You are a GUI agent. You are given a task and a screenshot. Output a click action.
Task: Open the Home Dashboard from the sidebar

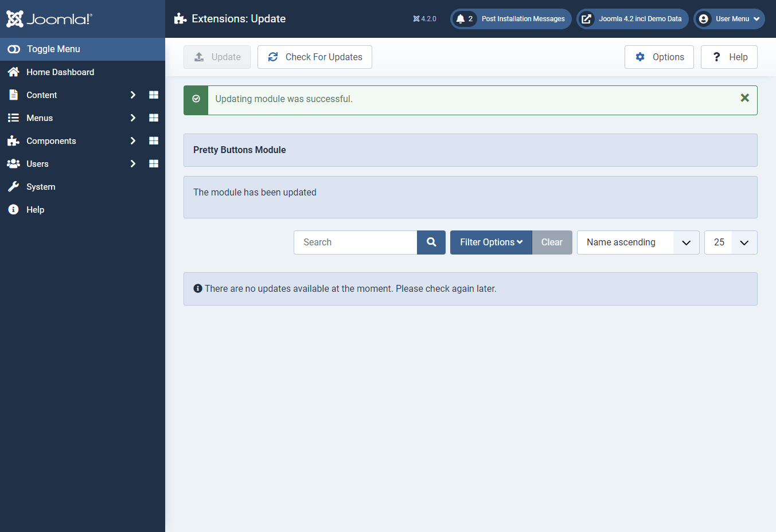point(60,72)
